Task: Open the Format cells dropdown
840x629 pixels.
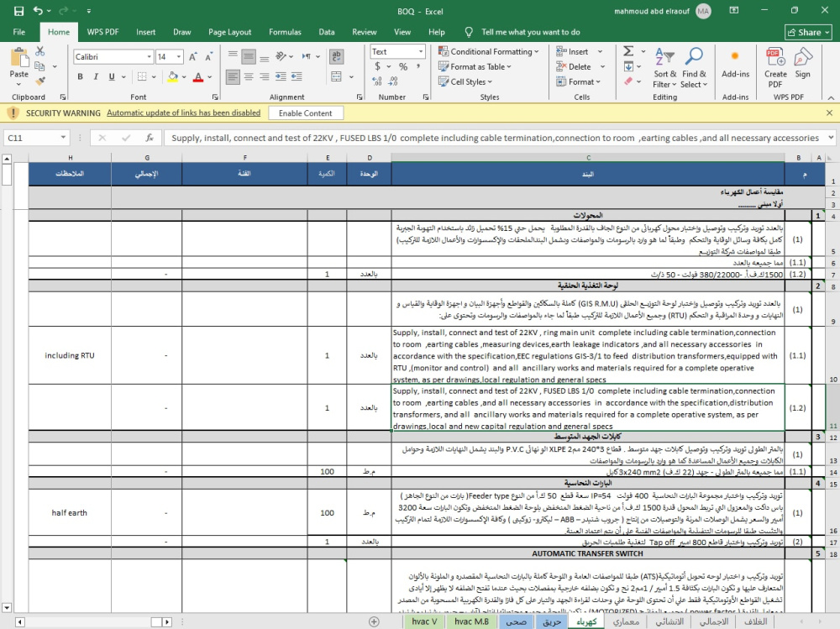Action: coord(579,81)
